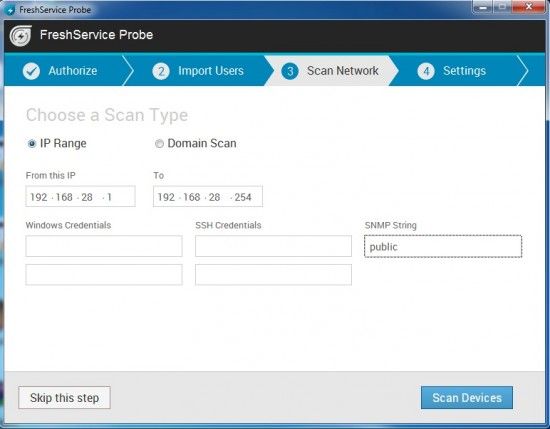Click the second SSH Credentials field
Screen dimensions: 550x429
tap(273, 275)
